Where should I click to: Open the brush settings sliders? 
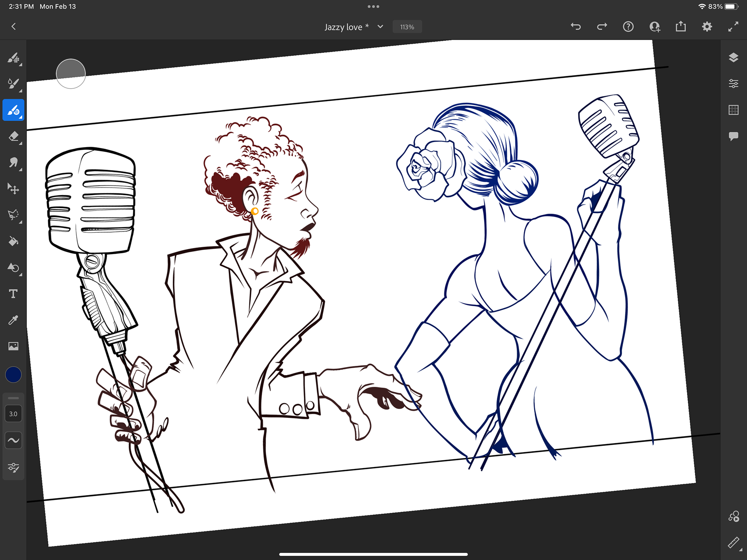[13, 467]
